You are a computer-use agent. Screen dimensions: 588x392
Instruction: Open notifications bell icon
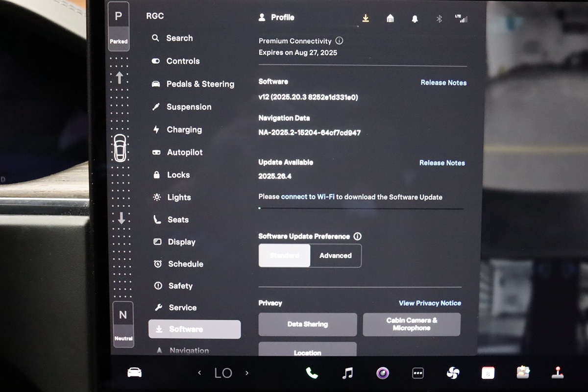[415, 19]
